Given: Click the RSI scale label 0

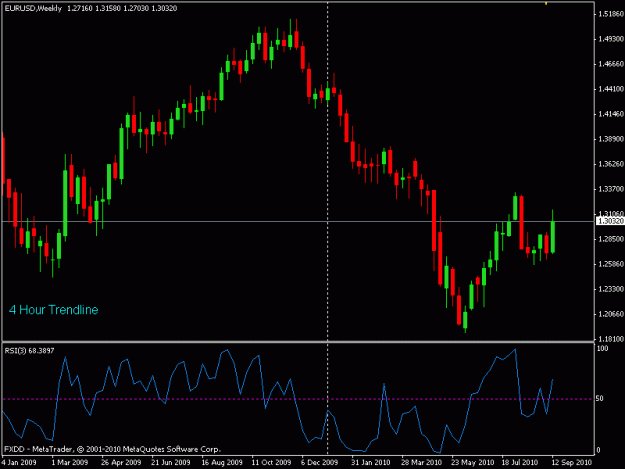Looking at the screenshot, I should click(x=598, y=450).
